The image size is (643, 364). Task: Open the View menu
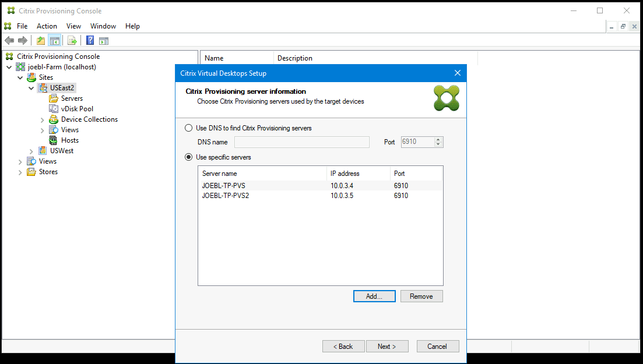[x=74, y=26]
